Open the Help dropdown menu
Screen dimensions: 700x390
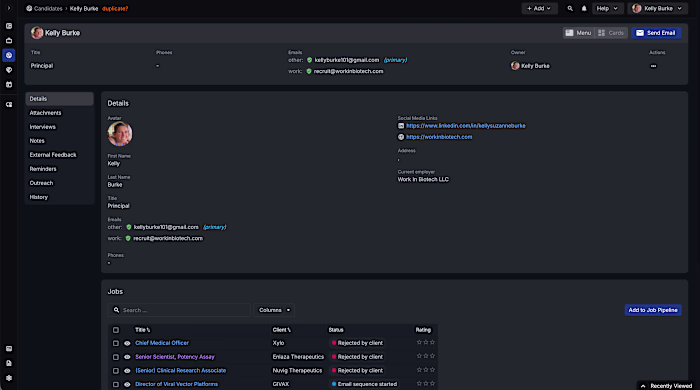[607, 8]
